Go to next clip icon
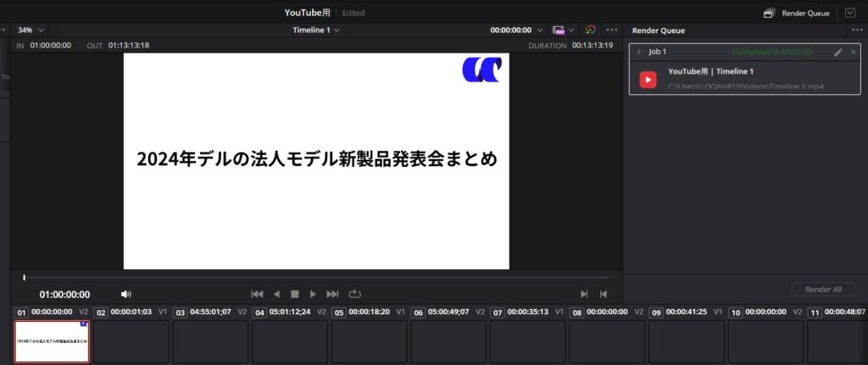The height and width of the screenshot is (365, 868). pos(584,294)
